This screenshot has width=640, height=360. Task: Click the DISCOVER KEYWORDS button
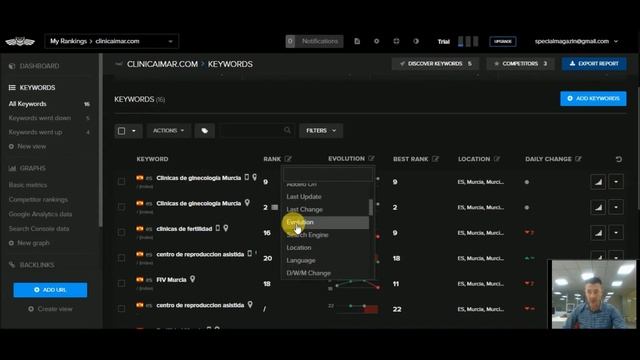point(435,64)
